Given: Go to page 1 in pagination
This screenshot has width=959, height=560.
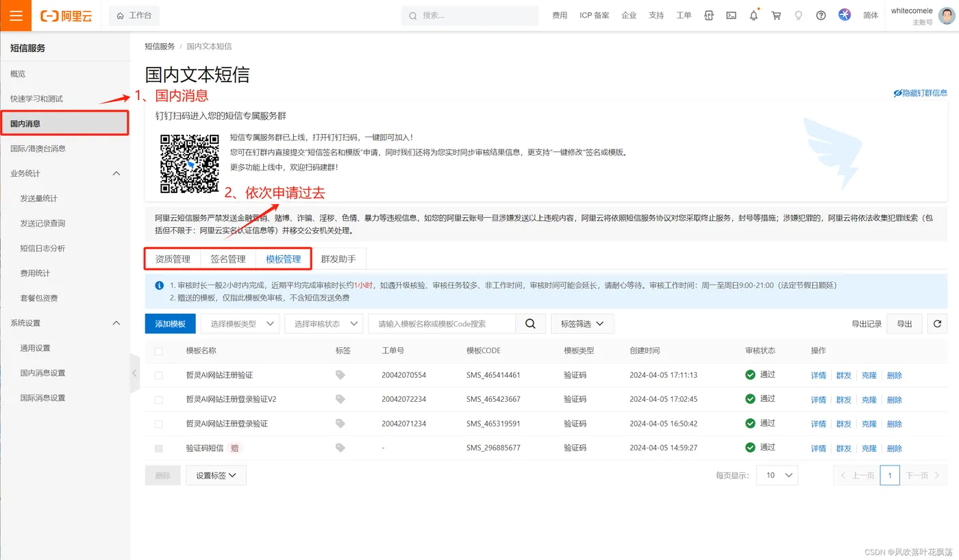Looking at the screenshot, I should 890,475.
